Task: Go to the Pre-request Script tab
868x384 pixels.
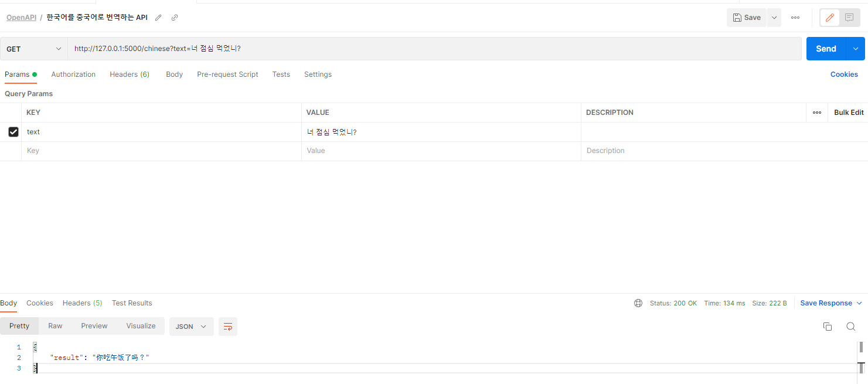Action: coord(227,74)
